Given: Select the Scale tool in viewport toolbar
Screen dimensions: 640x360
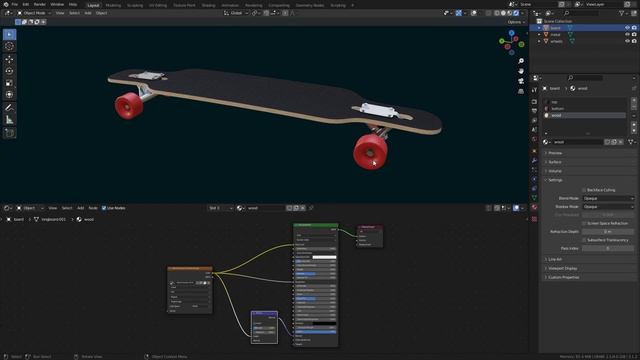Looking at the screenshot, I should coord(9,83).
